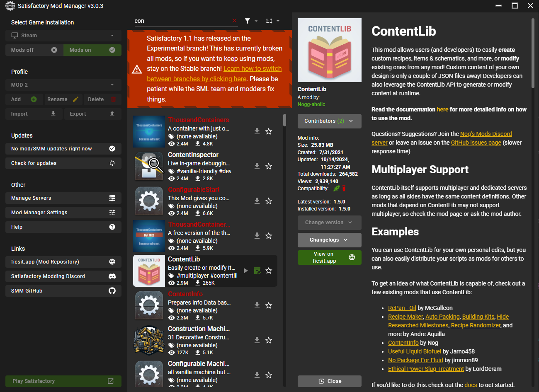Download ThousandContainers mod with 4.8K downloads
The height and width of the screenshot is (392, 539).
(x=257, y=131)
